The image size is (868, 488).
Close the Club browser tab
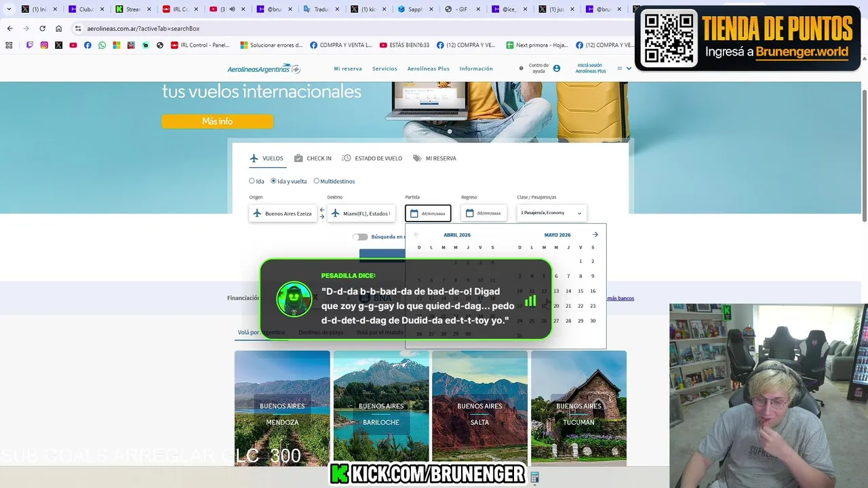[x=101, y=9]
